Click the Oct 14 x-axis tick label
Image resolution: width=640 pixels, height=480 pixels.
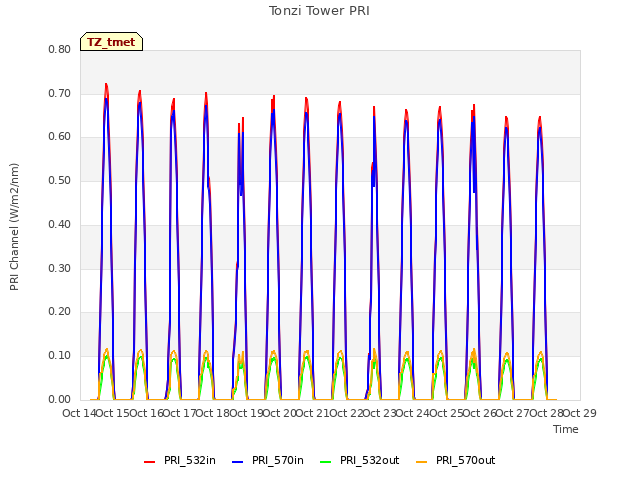tap(79, 413)
